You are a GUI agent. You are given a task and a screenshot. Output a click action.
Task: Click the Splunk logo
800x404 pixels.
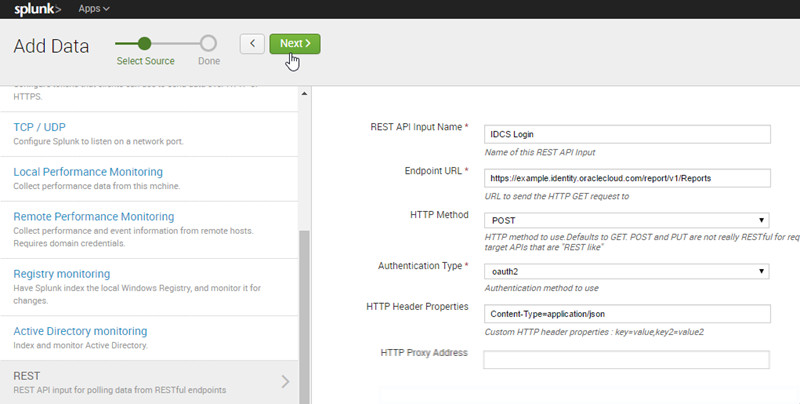38,9
